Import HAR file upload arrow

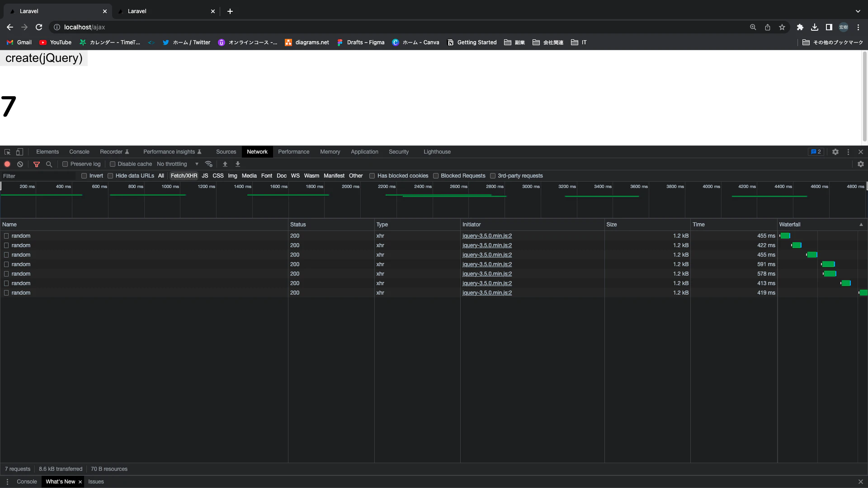225,164
